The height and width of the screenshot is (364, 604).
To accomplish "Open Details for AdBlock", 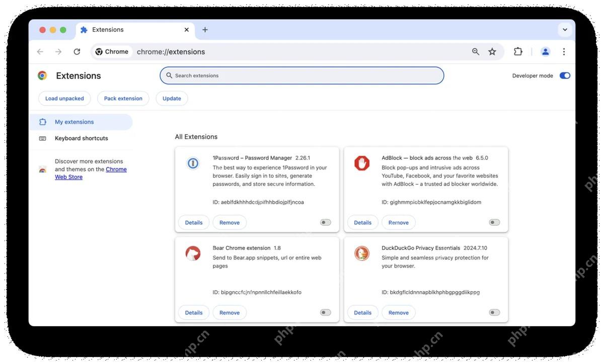I will (x=363, y=222).
